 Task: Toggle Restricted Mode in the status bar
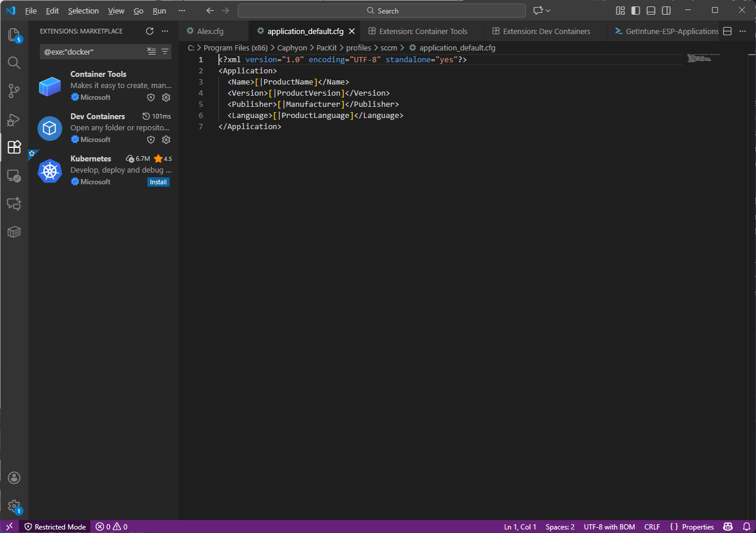tap(55, 527)
